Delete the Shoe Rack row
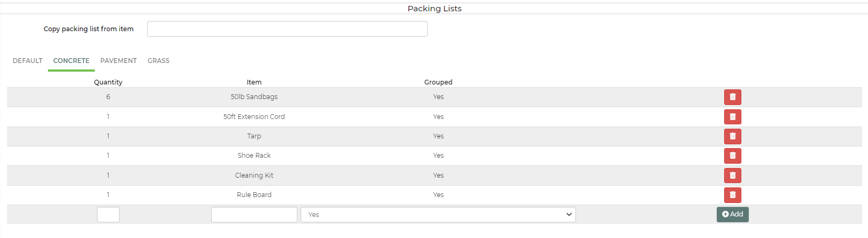 (732, 156)
